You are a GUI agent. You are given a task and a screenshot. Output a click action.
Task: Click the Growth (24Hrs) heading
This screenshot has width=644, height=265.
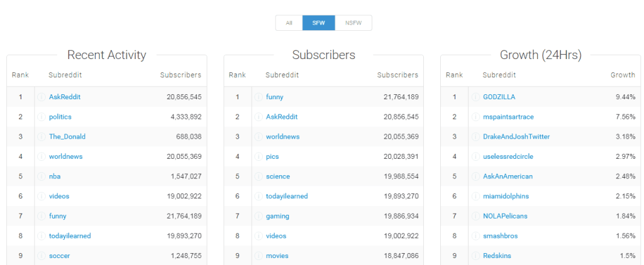[x=540, y=55]
